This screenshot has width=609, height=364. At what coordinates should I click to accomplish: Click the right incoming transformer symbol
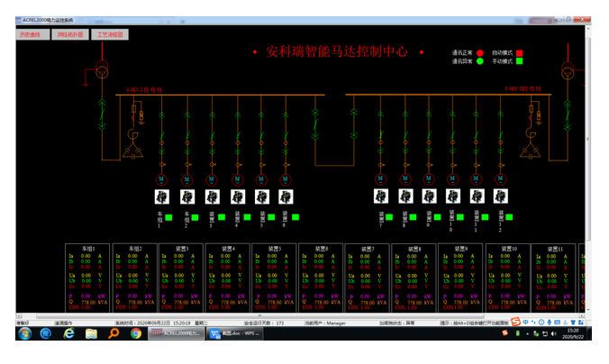(568, 70)
